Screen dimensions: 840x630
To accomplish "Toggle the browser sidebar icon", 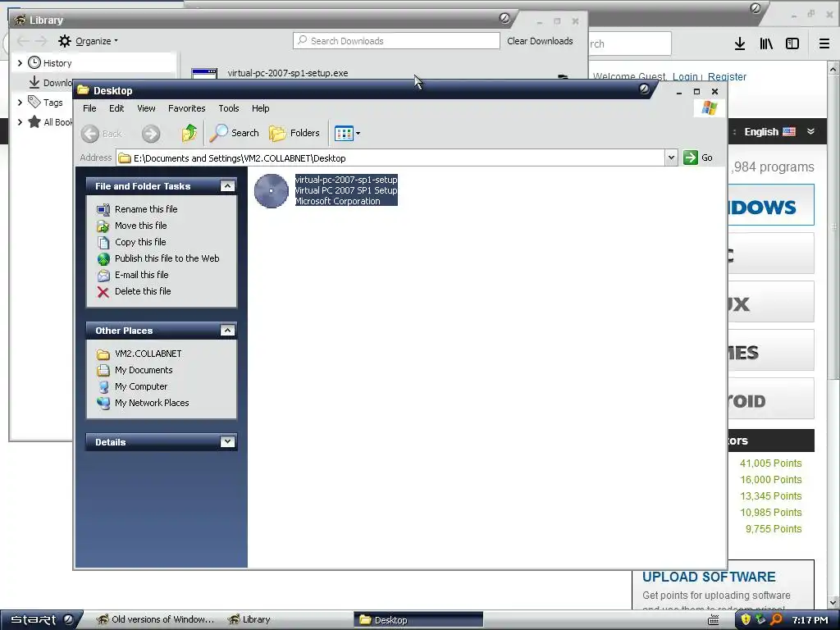I will (792, 43).
